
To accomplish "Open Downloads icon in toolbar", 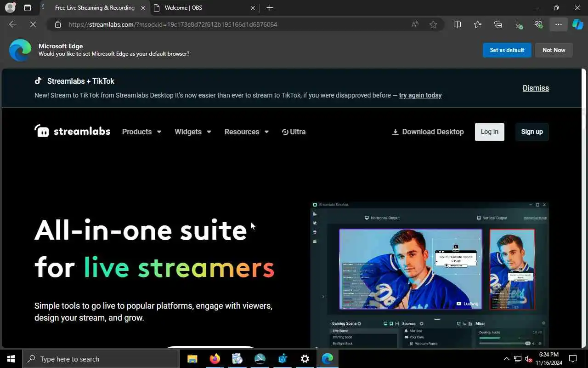I will coord(518,24).
